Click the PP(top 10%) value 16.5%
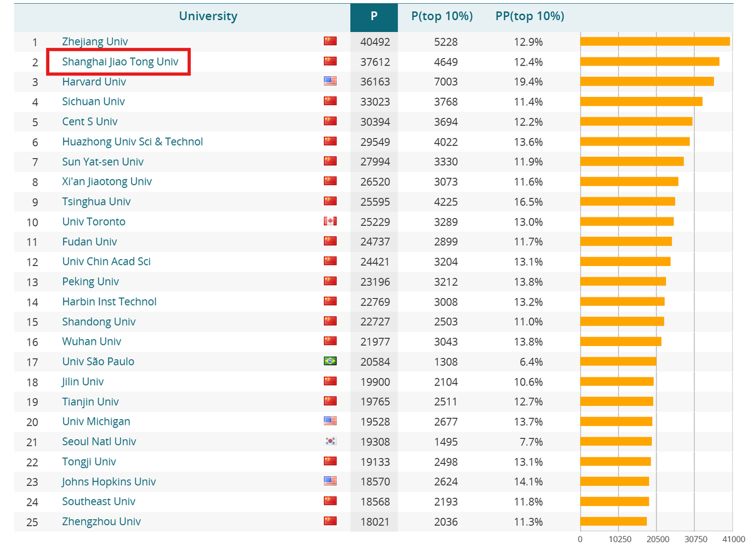 (529, 202)
